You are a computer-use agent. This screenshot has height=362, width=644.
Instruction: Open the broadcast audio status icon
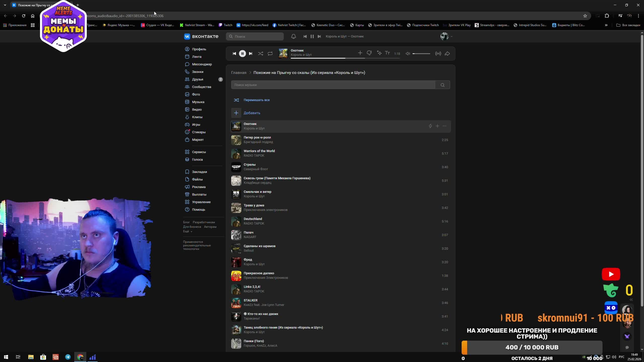(x=438, y=54)
